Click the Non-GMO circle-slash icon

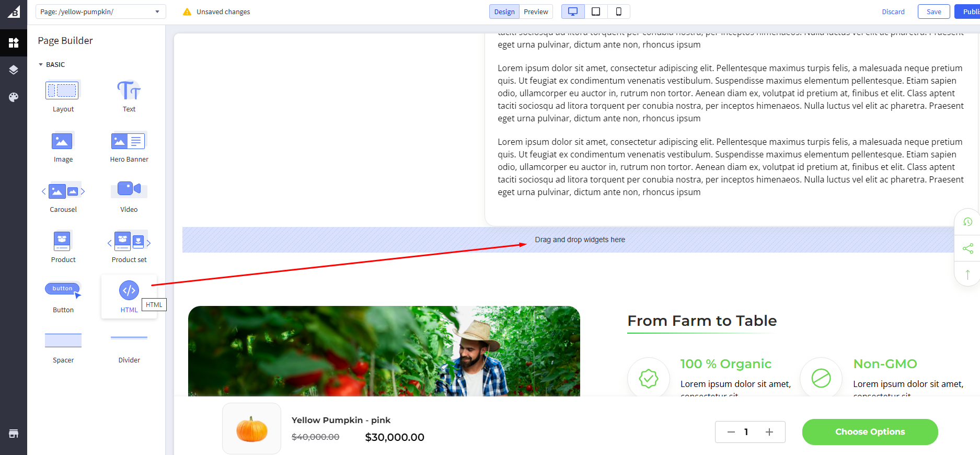[821, 378]
